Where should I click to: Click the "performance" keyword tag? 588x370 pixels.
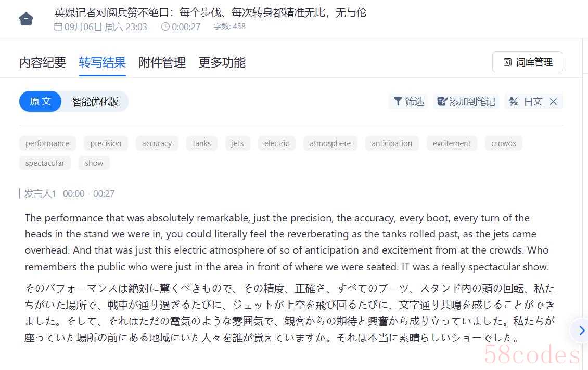tap(47, 143)
